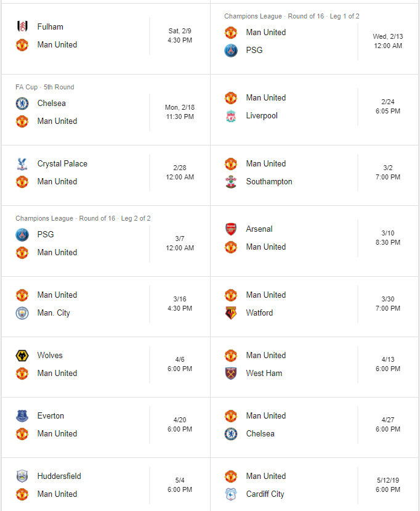Open Champions League Leg 2 of 2 label

tap(83, 218)
